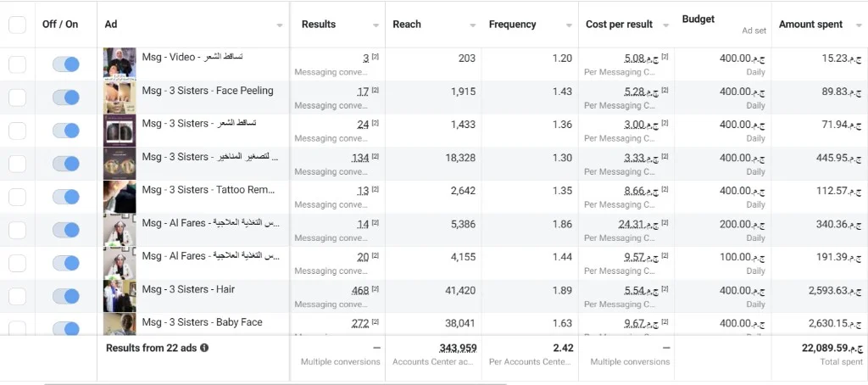Image resolution: width=868 pixels, height=385 pixels.
Task: Open Reach column dropdown arrow
Action: (473, 25)
